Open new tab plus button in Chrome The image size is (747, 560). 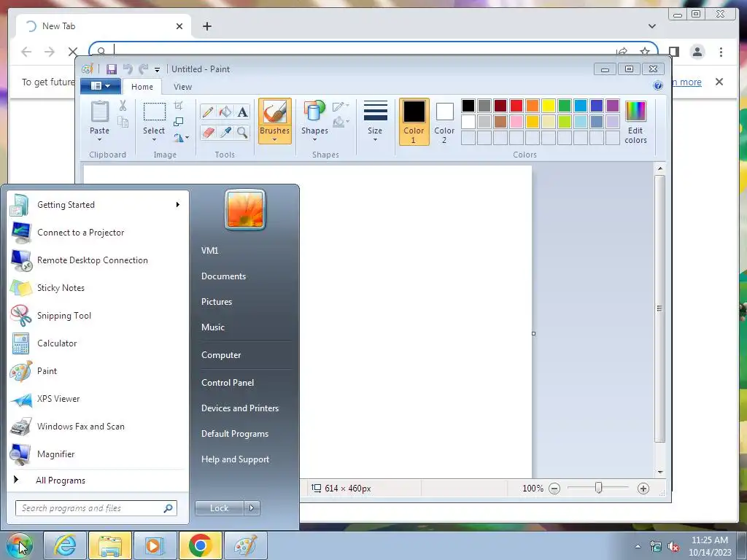(x=206, y=26)
